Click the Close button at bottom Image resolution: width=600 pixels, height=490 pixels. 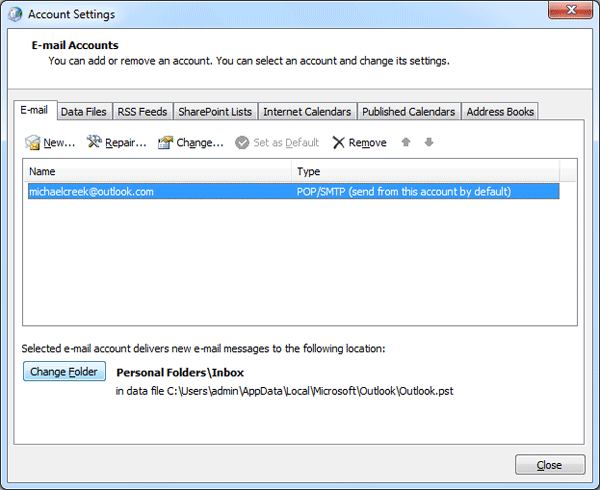coord(550,465)
